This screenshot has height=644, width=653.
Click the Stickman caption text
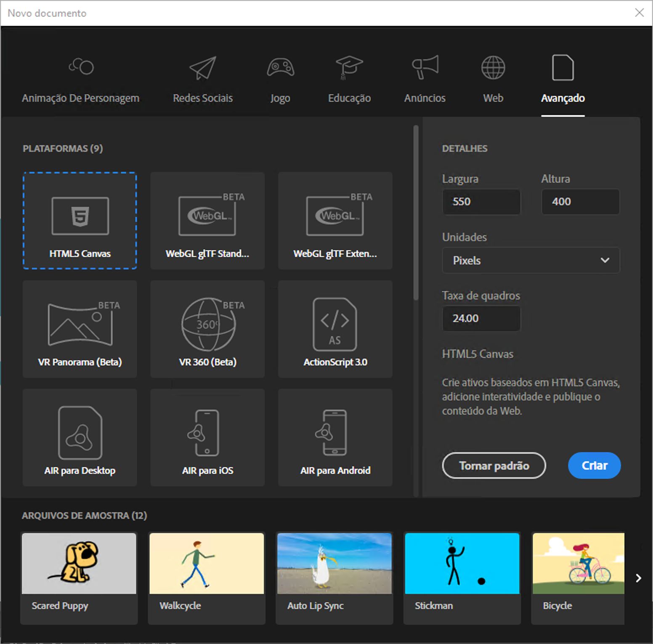pyautogui.click(x=434, y=606)
